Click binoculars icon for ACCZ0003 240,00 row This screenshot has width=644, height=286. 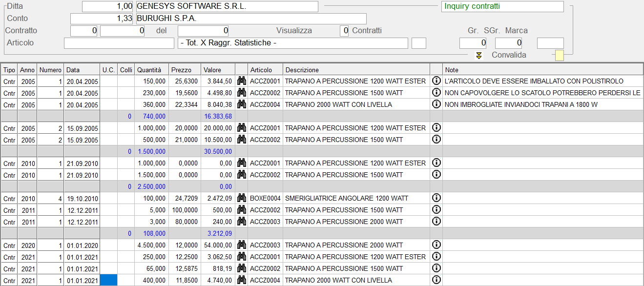pos(241,222)
